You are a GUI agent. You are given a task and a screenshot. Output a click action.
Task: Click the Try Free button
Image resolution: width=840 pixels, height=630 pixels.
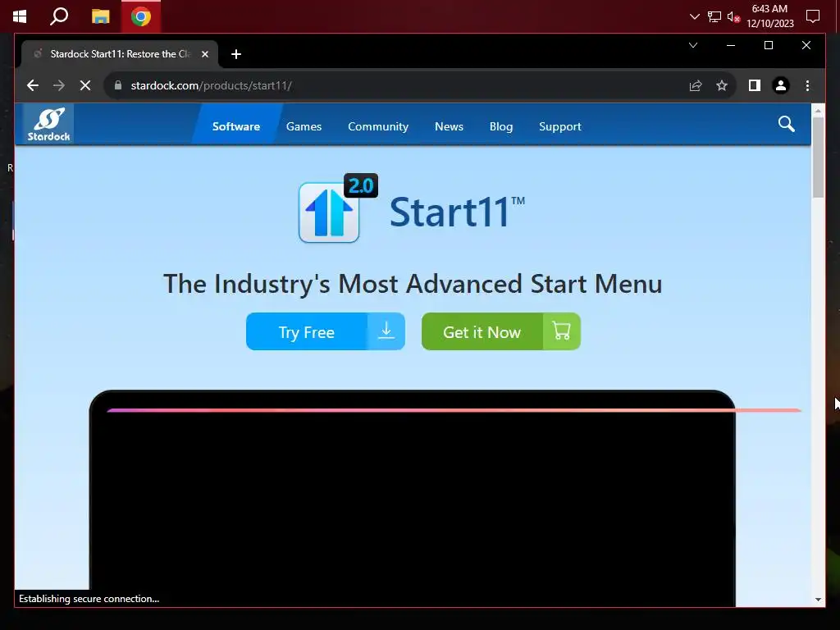325,331
